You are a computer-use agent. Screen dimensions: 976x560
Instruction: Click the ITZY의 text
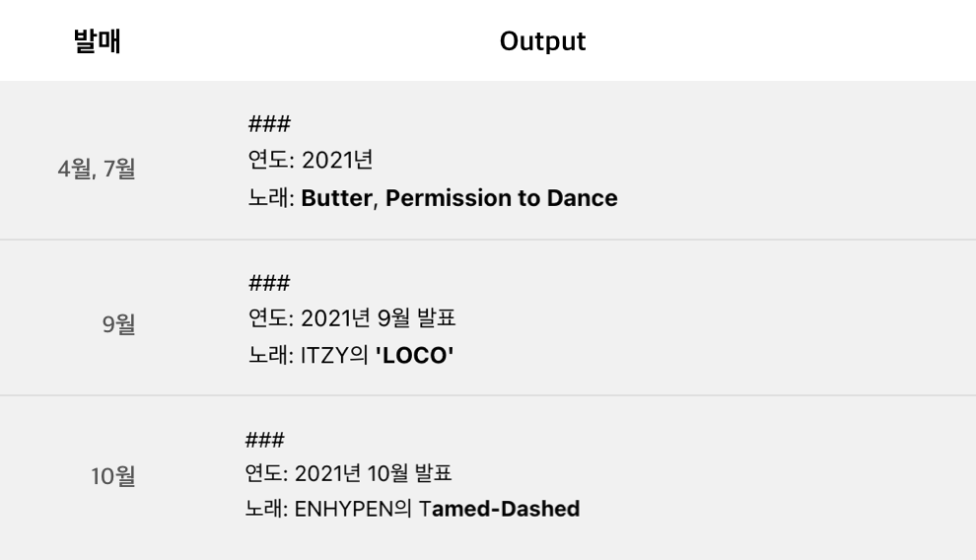click(x=334, y=355)
